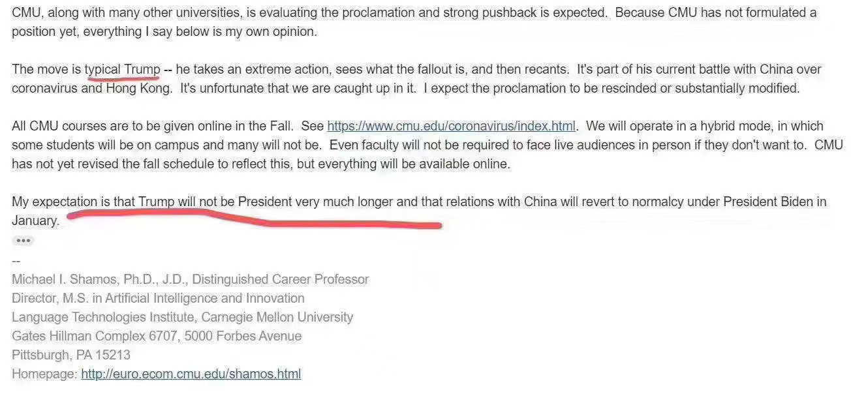868x394 pixels.
Task: Click the word 'January.' ending the last paragraph
Action: point(35,220)
